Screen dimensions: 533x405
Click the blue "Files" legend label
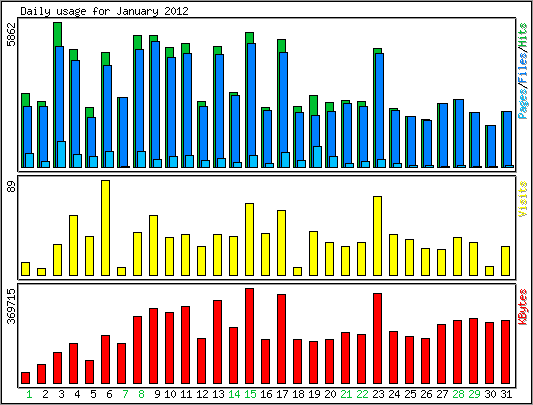(523, 68)
